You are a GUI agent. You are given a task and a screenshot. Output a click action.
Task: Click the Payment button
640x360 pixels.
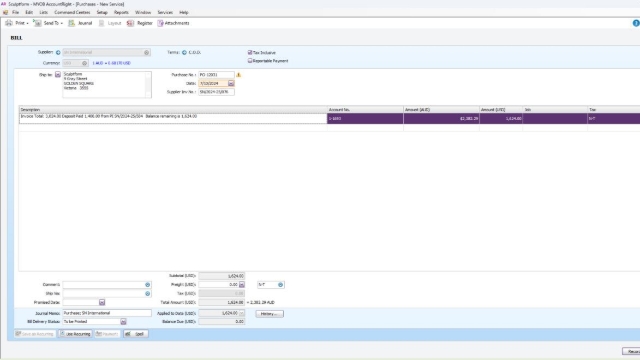107,334
